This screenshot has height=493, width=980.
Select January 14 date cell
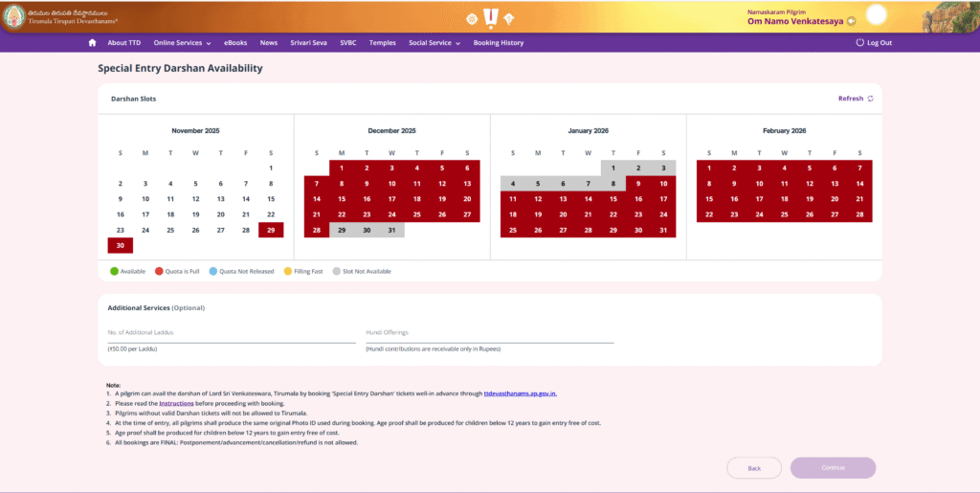pyautogui.click(x=589, y=199)
